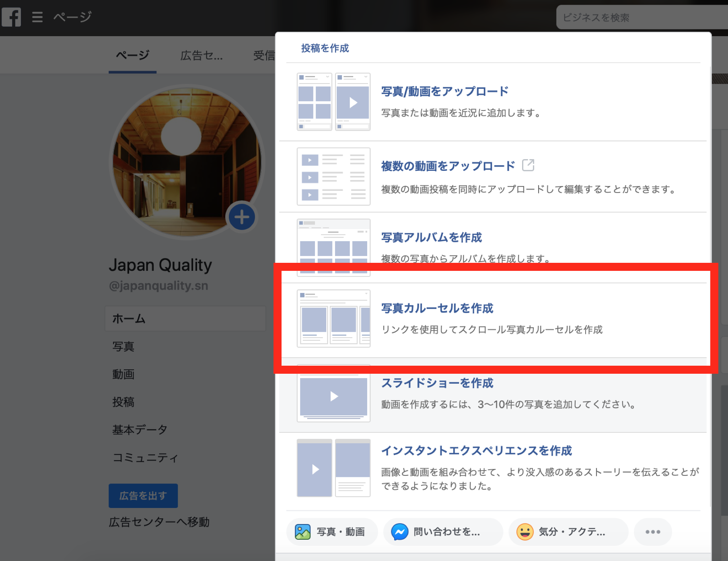728x561 pixels.
Task: Open the hamburger menu icon
Action: tap(37, 17)
